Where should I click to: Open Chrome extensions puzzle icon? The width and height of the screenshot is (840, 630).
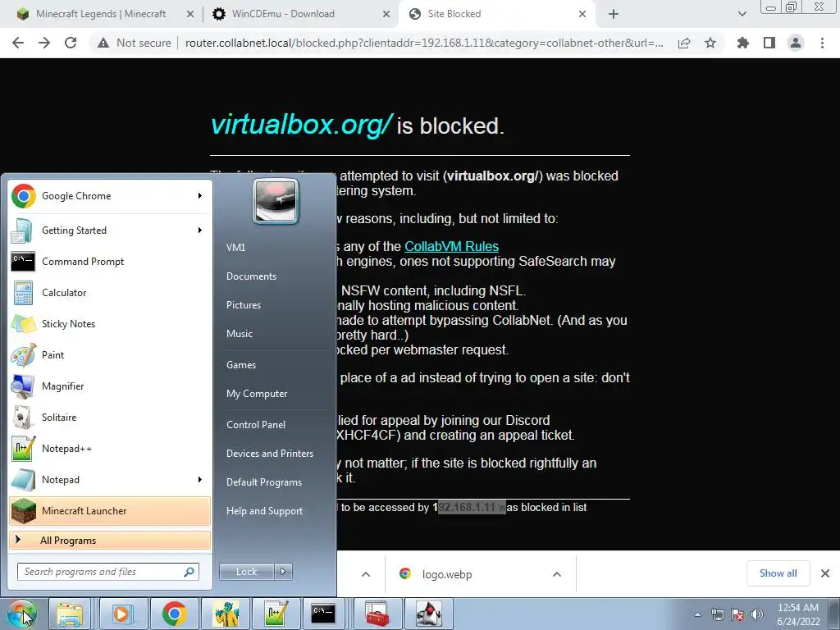[743, 43]
